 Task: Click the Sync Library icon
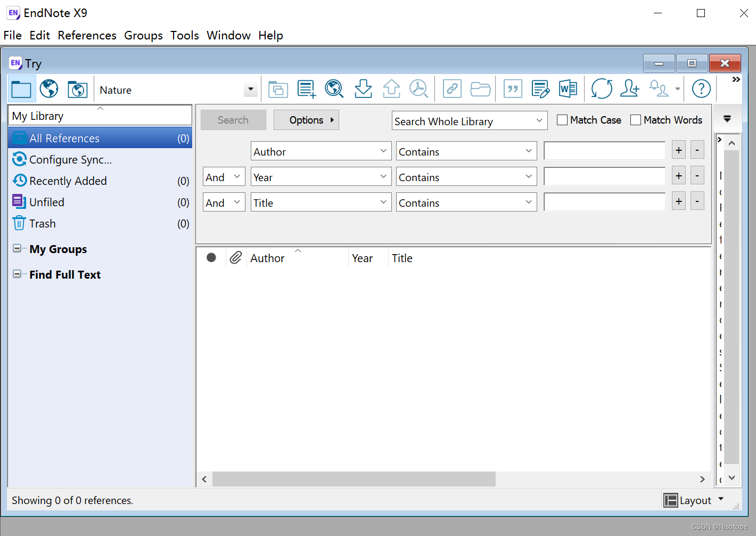coord(602,88)
